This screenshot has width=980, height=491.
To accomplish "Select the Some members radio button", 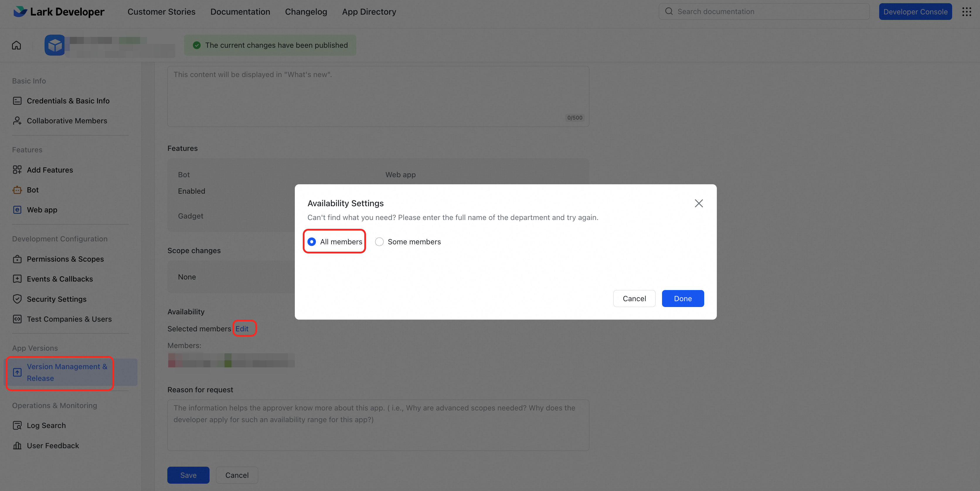I will (379, 242).
